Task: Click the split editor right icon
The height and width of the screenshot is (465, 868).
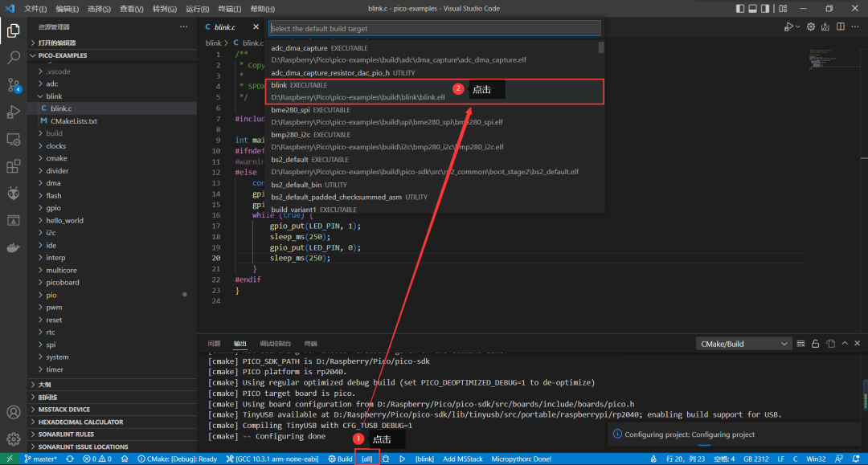Action: pos(840,27)
